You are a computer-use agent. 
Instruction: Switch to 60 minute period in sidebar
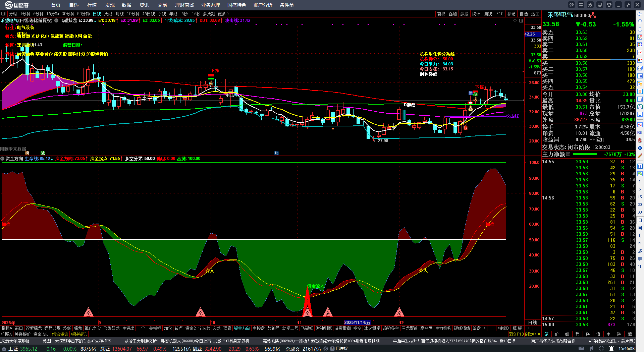[640, 212]
